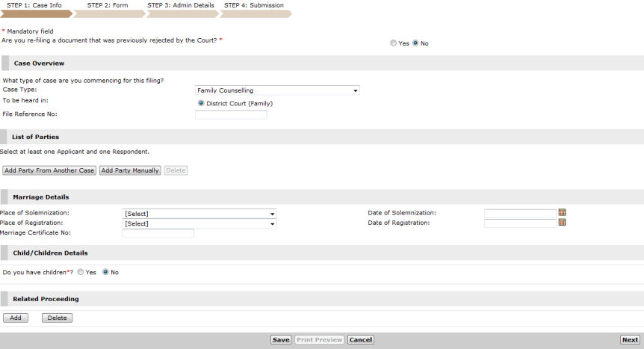Save the case information form
The width and height of the screenshot is (644, 349).
tap(281, 340)
